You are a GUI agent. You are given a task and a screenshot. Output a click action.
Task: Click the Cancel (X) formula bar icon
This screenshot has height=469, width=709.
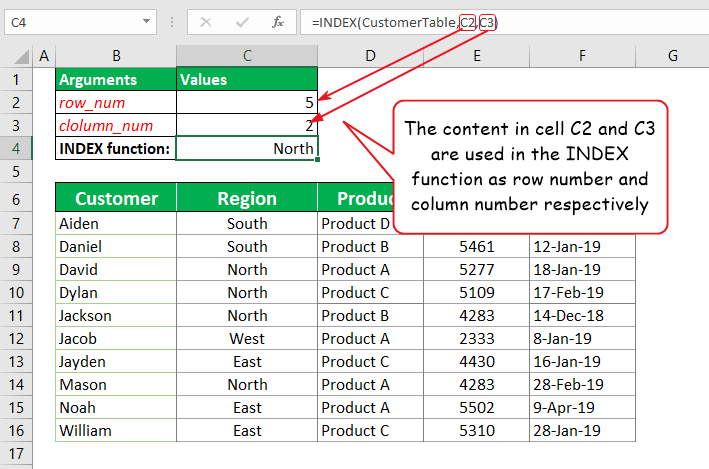point(206,22)
